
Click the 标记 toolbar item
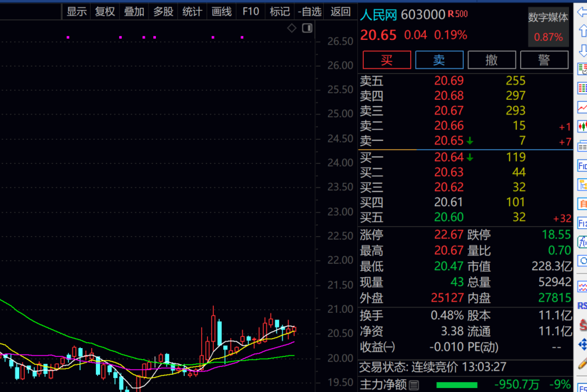(280, 11)
